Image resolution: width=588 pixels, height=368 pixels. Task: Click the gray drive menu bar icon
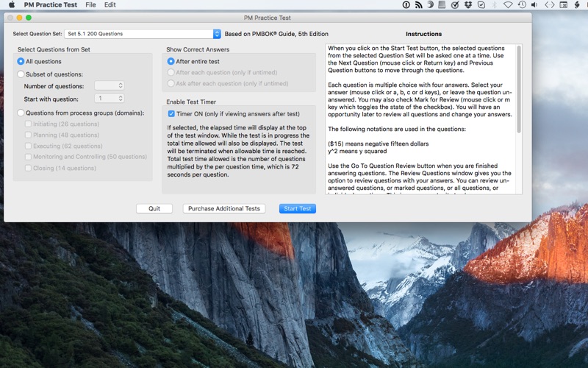click(442, 5)
